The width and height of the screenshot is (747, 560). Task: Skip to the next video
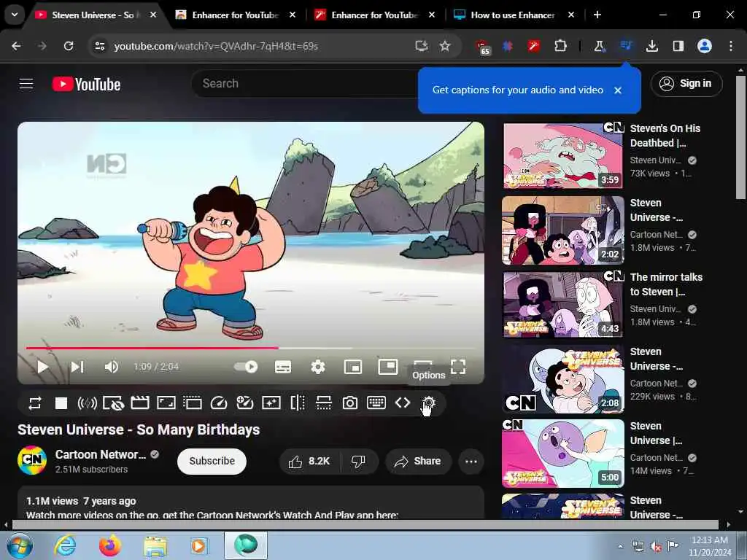tap(77, 367)
